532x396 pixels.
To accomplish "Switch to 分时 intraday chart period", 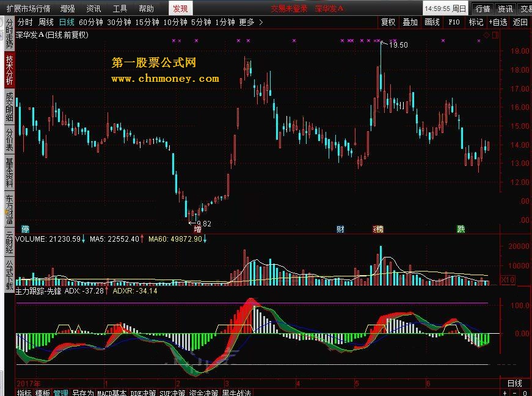I will 25,23.
